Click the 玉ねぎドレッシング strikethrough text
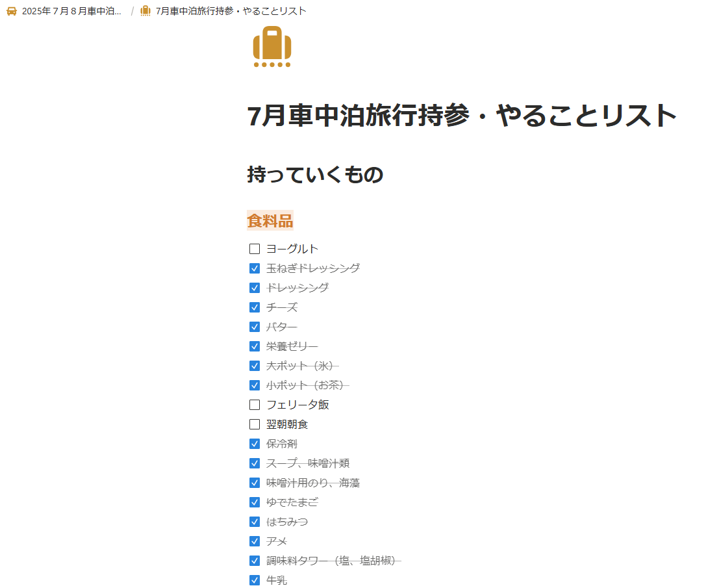This screenshot has height=588, width=721. [x=313, y=268]
